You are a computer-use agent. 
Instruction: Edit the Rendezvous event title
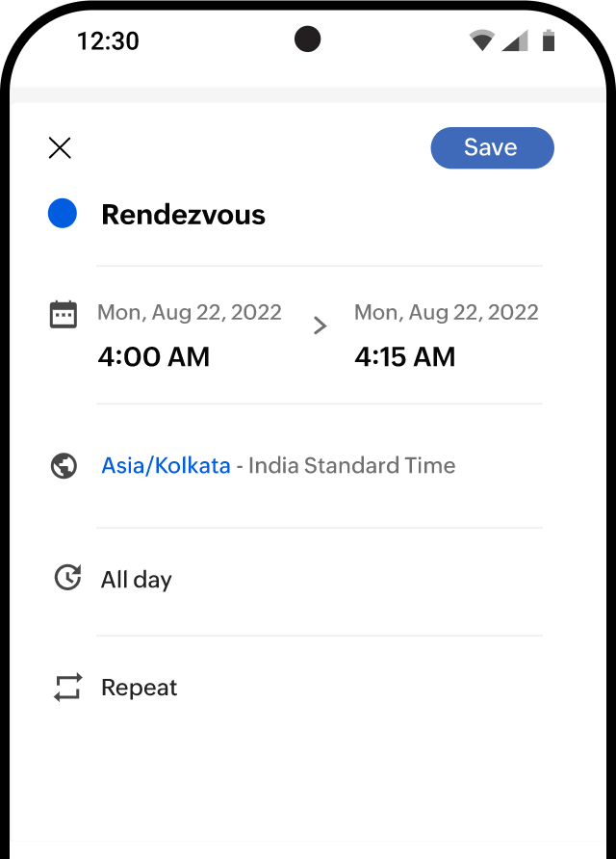pyautogui.click(x=183, y=215)
